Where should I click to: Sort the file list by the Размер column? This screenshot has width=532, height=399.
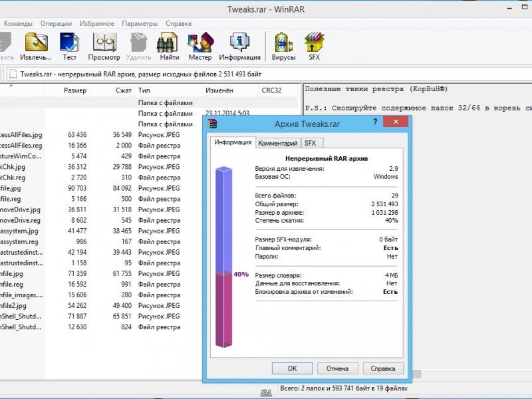click(x=67, y=90)
